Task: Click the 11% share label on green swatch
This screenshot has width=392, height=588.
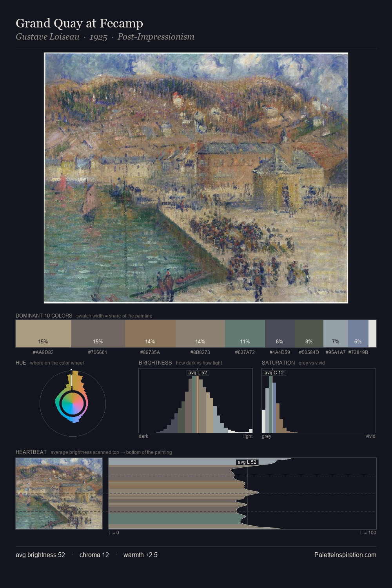Action: pos(245,342)
